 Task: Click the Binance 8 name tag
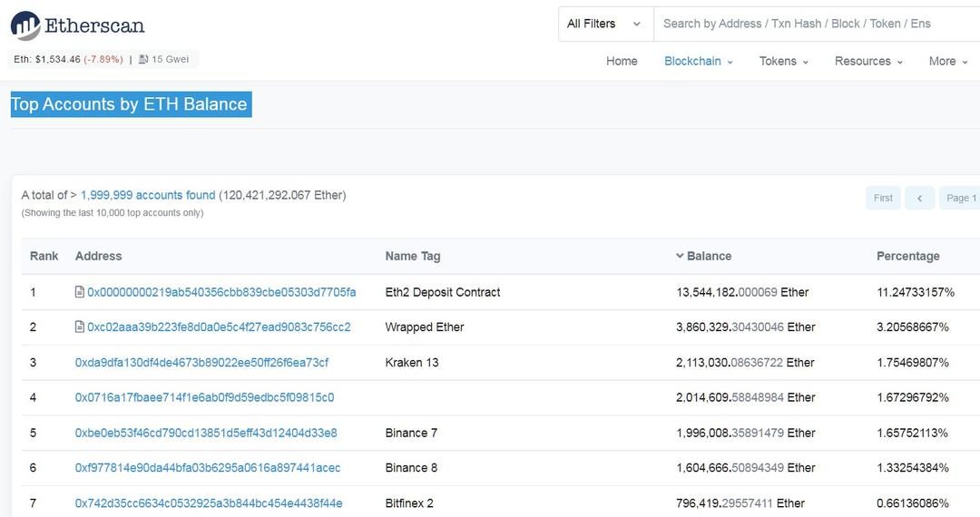tap(411, 468)
